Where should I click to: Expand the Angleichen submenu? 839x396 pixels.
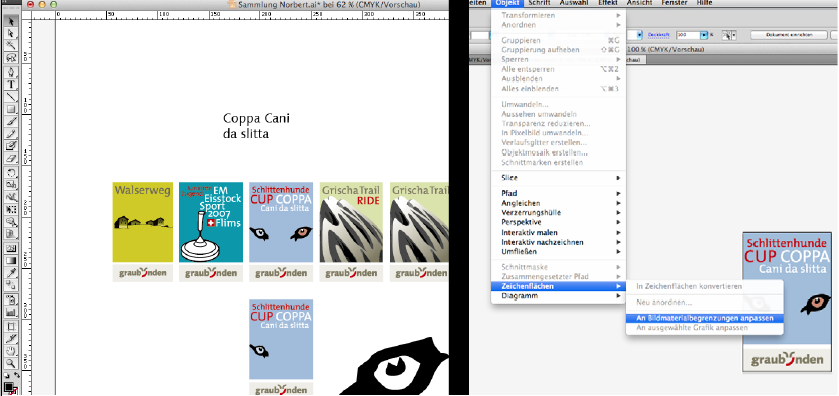558,203
